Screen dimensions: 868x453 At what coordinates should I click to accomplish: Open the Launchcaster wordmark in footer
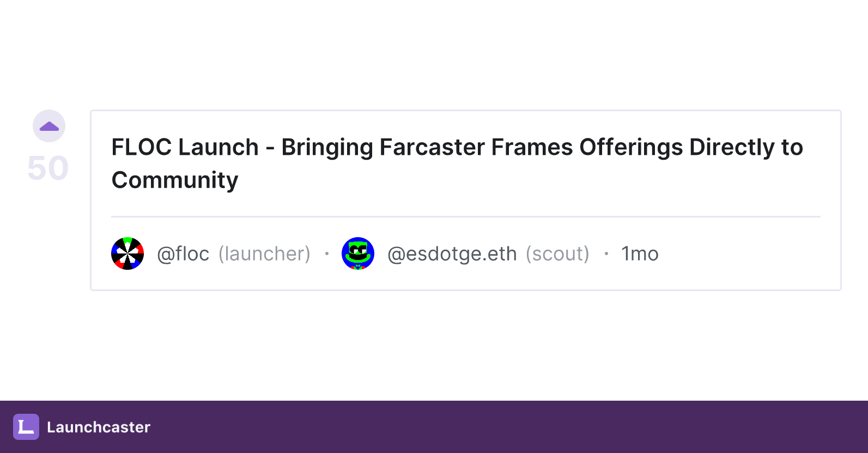click(x=99, y=427)
